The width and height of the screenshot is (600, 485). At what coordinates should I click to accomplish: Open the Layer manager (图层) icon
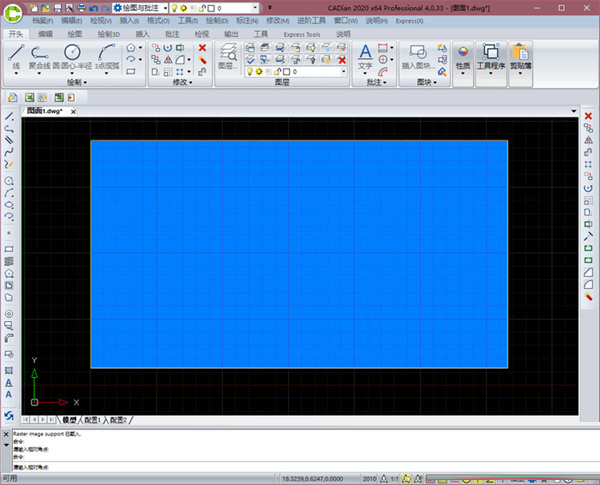point(227,59)
